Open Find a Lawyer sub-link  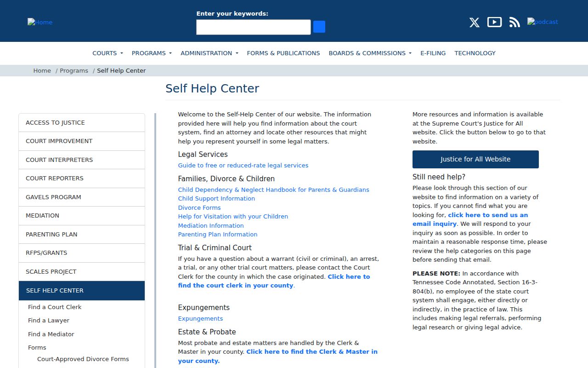pos(49,321)
